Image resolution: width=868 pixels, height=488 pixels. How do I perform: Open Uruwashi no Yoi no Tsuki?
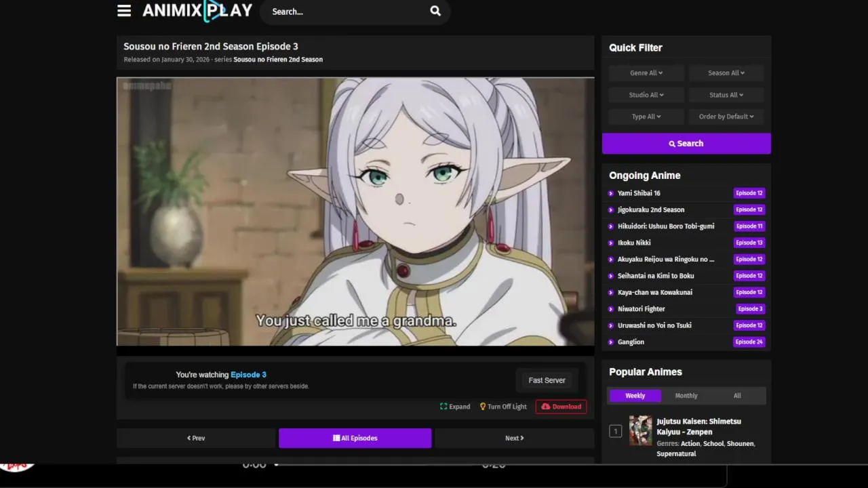point(654,325)
